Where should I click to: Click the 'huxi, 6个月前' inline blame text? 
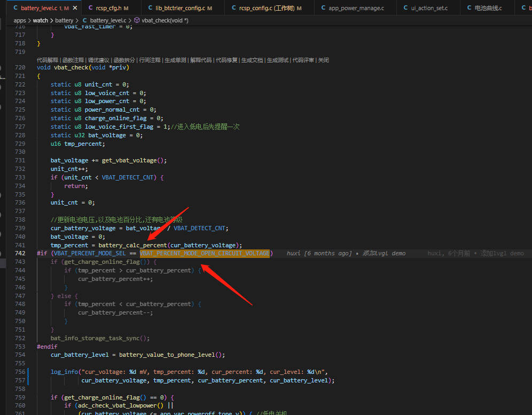[449, 254]
